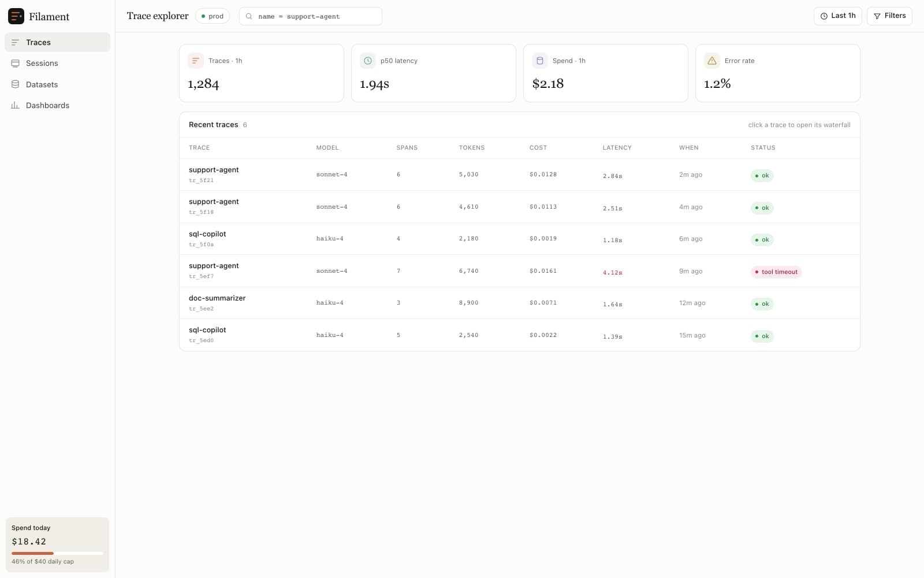Click the Sessions sidebar icon
The height and width of the screenshot is (578, 924).
pyautogui.click(x=15, y=63)
